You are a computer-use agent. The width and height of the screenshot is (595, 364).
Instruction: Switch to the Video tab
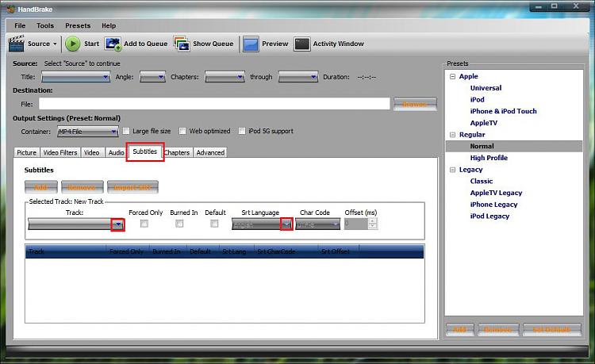point(91,152)
